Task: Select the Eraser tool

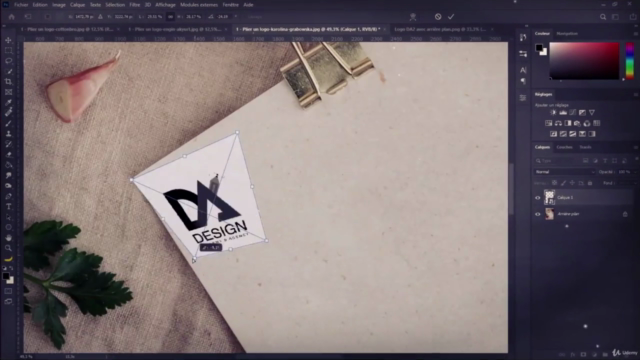Action: [x=8, y=154]
